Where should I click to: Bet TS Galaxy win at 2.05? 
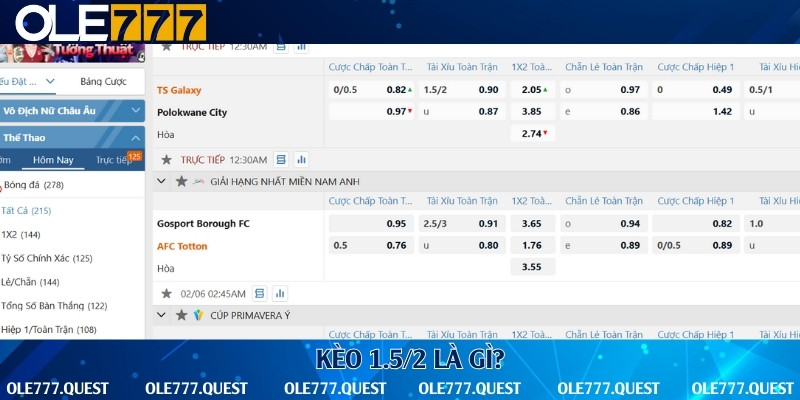533,90
